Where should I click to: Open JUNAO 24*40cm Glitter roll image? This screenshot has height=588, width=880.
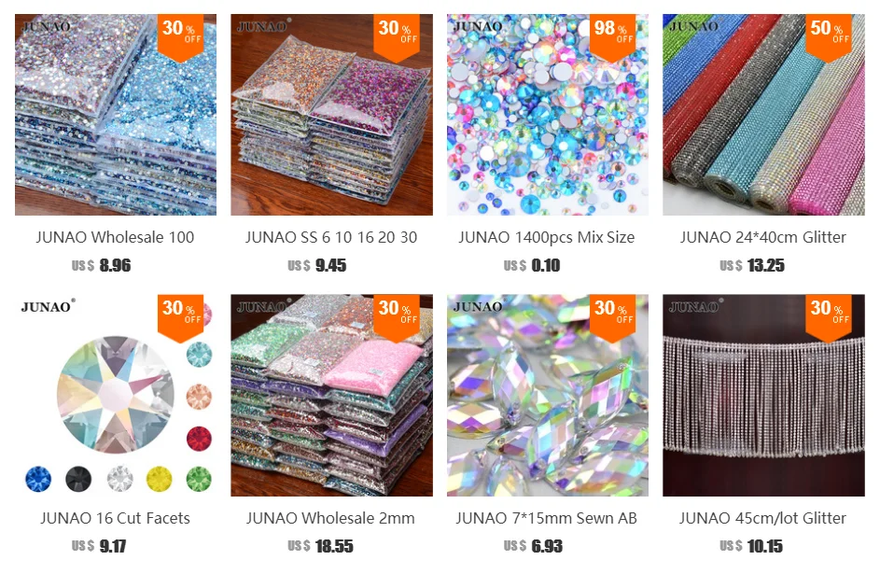[x=764, y=115]
